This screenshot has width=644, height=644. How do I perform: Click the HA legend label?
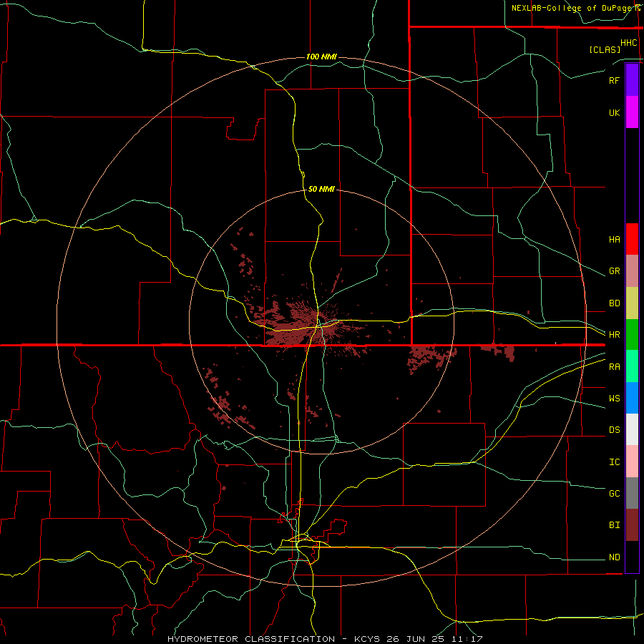pyautogui.click(x=614, y=240)
